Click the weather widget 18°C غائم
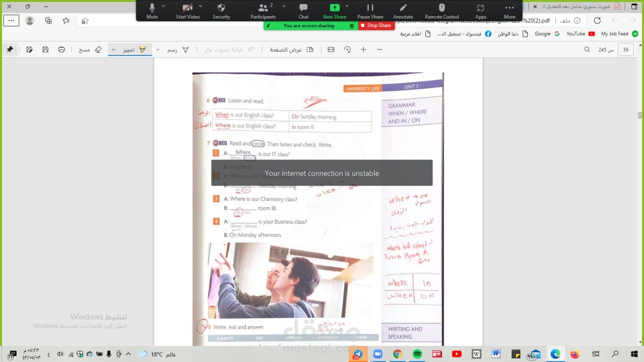The width and height of the screenshot is (644, 362). (x=157, y=354)
